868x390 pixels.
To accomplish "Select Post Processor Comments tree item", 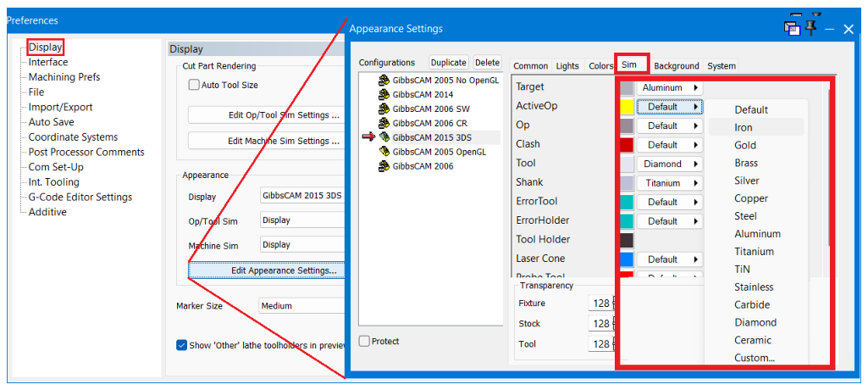I will point(86,152).
